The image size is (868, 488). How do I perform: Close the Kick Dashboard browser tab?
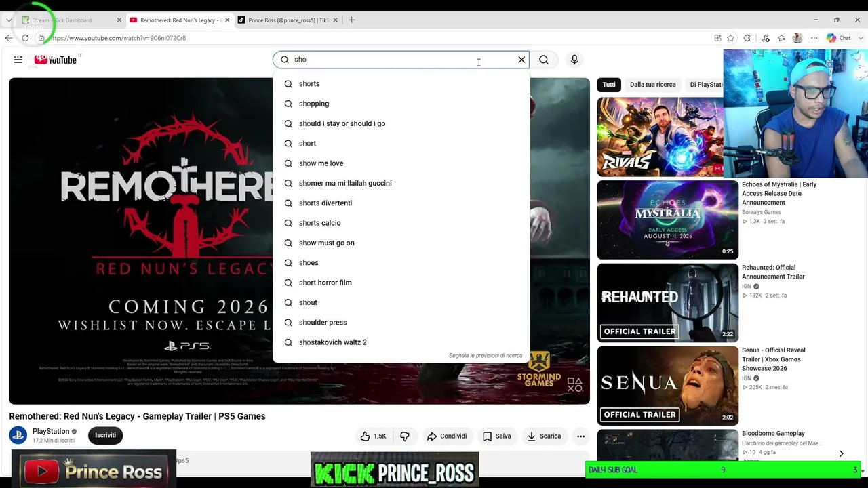tap(119, 20)
